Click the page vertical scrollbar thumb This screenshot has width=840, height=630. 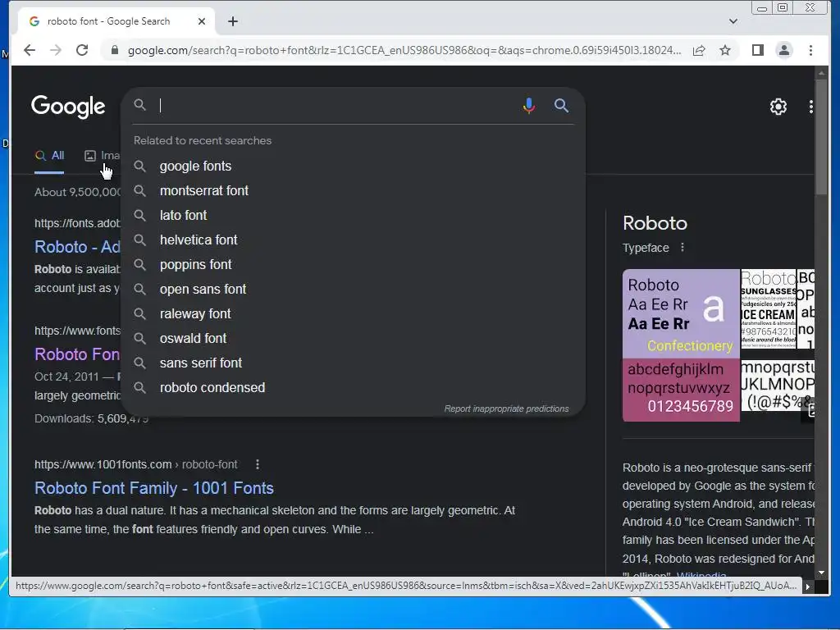click(x=822, y=138)
